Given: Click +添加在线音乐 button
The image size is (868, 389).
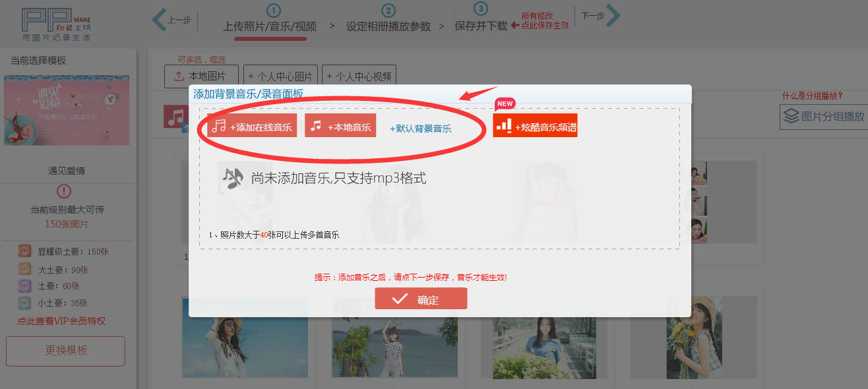Looking at the screenshot, I should (x=252, y=126).
